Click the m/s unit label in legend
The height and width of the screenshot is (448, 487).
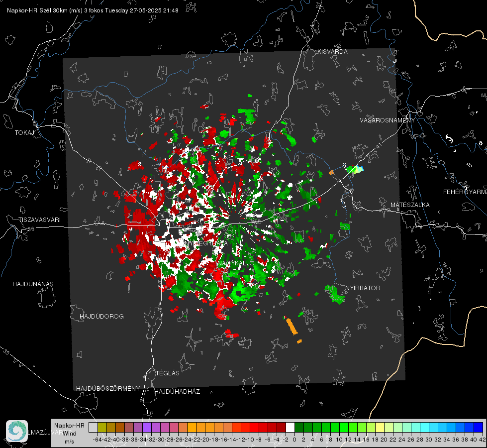coord(69,442)
